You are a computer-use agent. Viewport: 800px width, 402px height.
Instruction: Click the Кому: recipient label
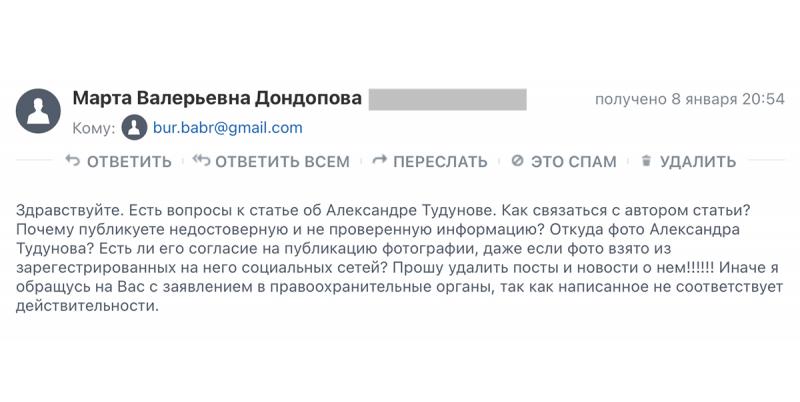[x=94, y=128]
